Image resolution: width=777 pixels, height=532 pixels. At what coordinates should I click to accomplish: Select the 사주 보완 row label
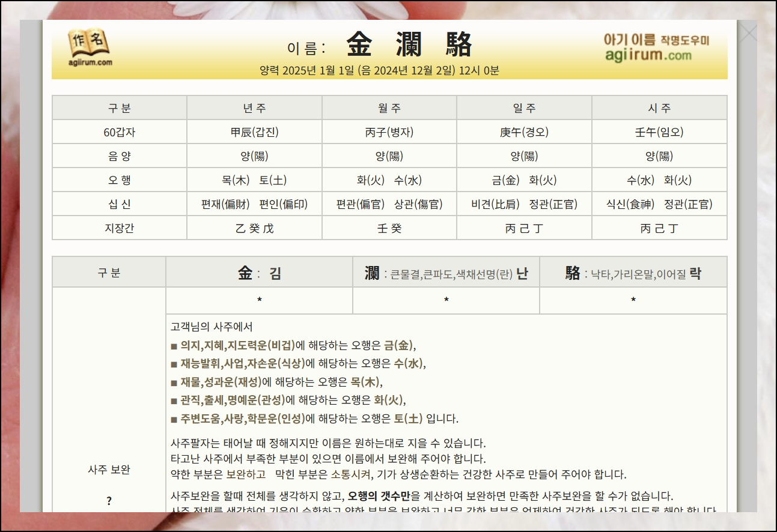[109, 470]
